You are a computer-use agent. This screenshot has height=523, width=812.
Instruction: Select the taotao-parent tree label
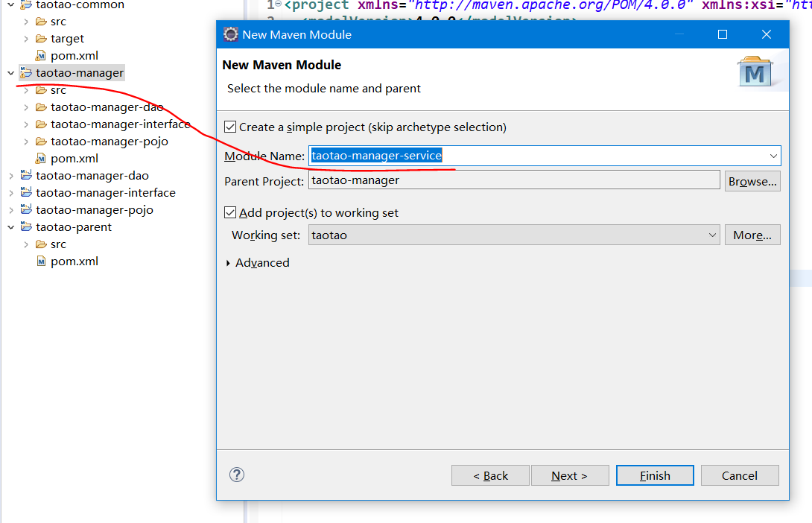(x=74, y=226)
